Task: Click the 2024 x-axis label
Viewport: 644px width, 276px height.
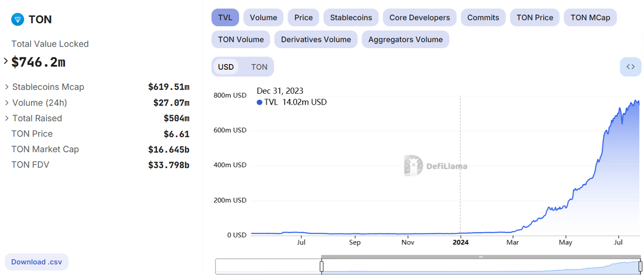Action: pyautogui.click(x=460, y=243)
